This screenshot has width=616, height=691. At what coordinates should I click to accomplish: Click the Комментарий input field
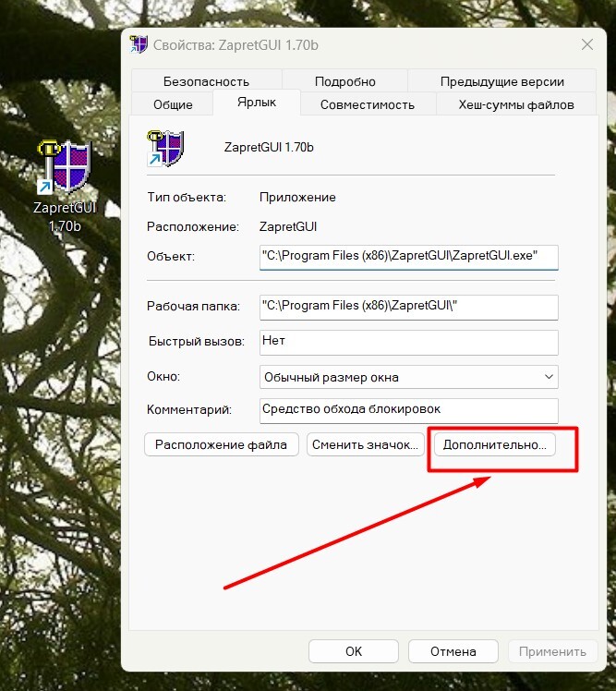pyautogui.click(x=409, y=411)
